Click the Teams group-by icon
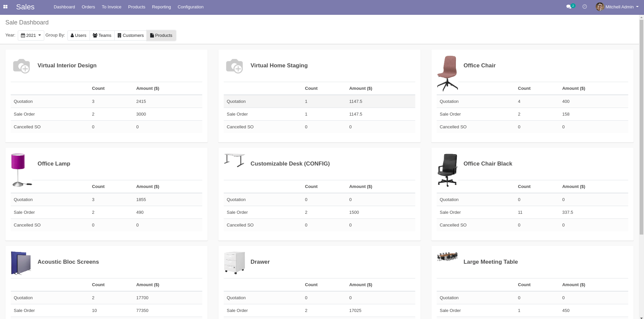 [95, 35]
